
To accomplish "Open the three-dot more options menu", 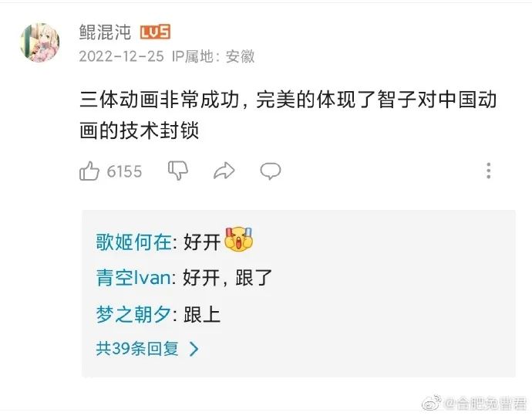I will point(489,171).
